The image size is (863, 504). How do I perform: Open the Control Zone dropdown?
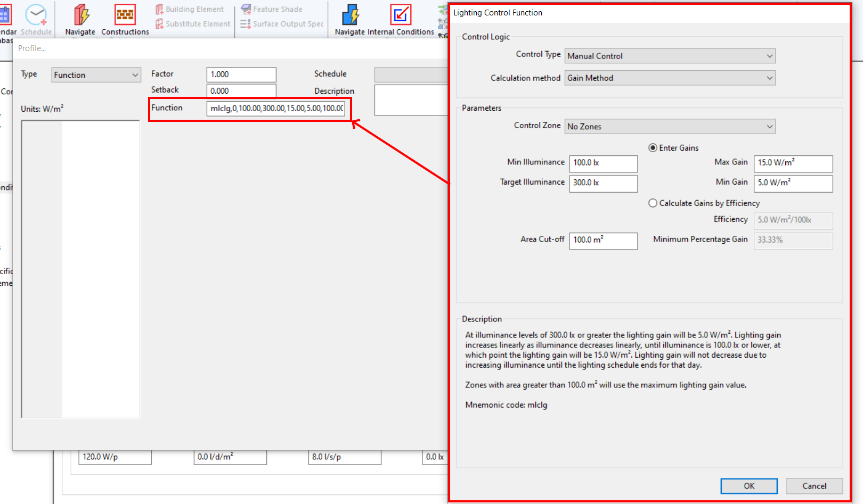click(670, 126)
